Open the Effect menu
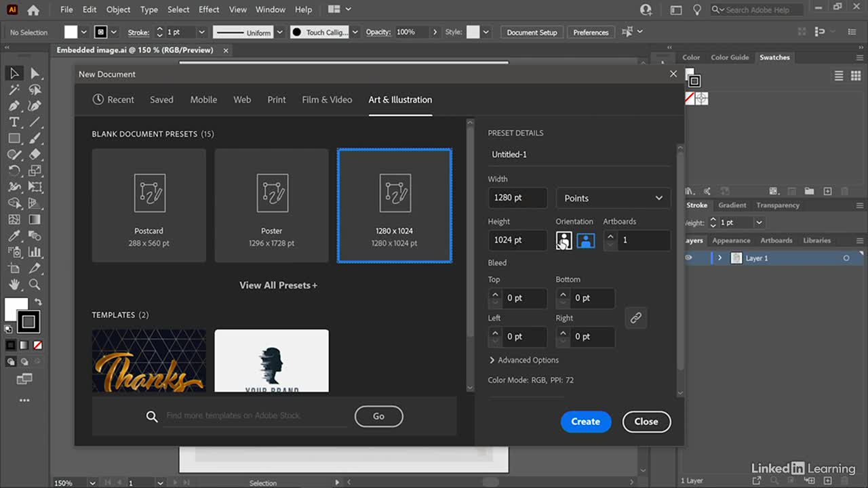The image size is (868, 488). [209, 9]
